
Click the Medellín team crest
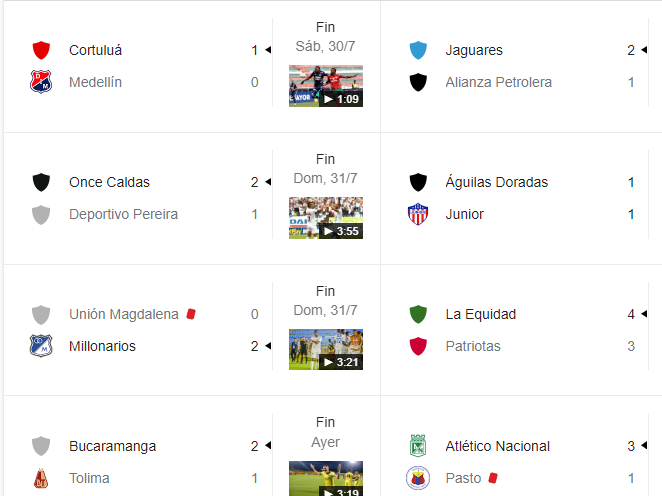tap(41, 82)
